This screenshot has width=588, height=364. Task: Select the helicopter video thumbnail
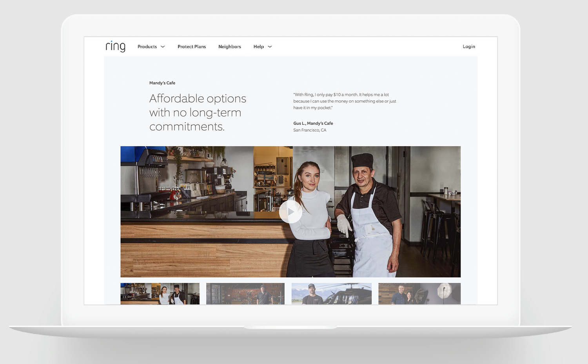click(x=332, y=293)
